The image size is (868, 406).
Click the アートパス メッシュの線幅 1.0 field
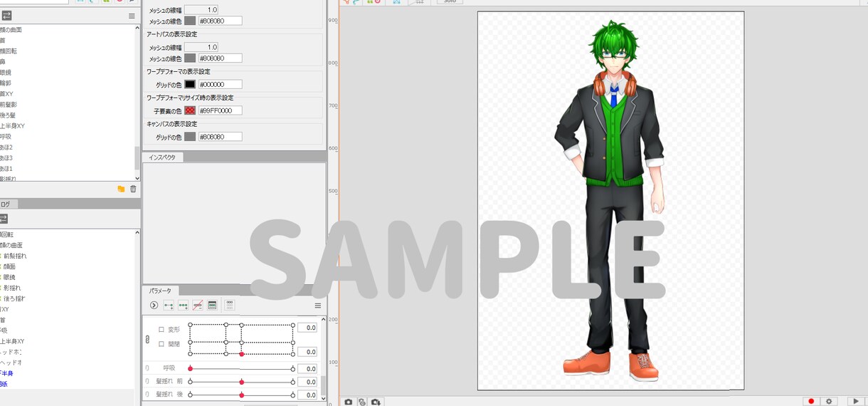[201, 47]
